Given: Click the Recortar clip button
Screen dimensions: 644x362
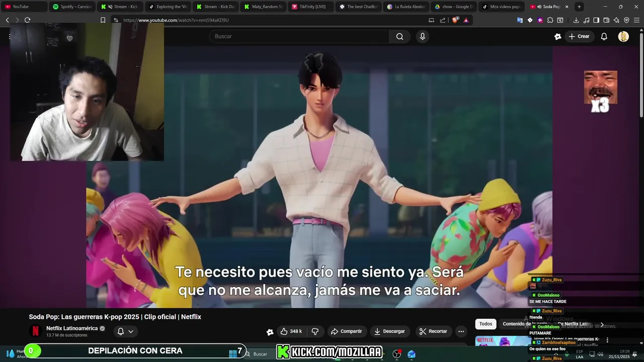Looking at the screenshot, I should pos(433,331).
